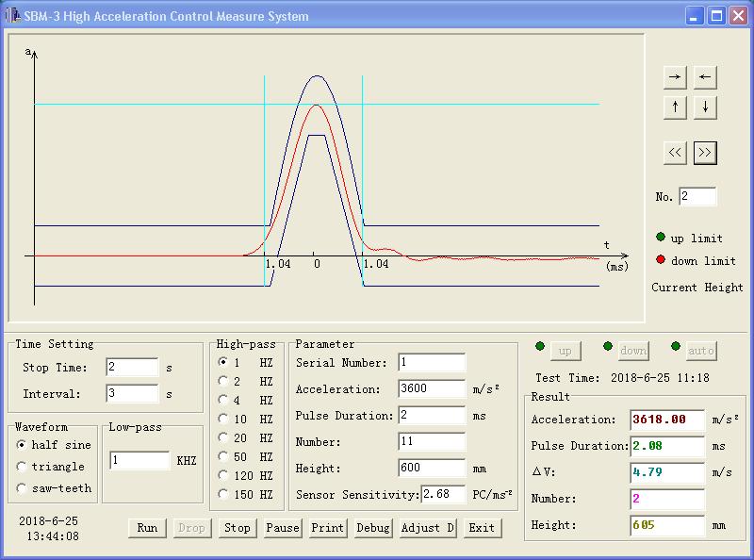The width and height of the screenshot is (754, 560).
Task: Click the application icon in title bar
Action: point(11,15)
